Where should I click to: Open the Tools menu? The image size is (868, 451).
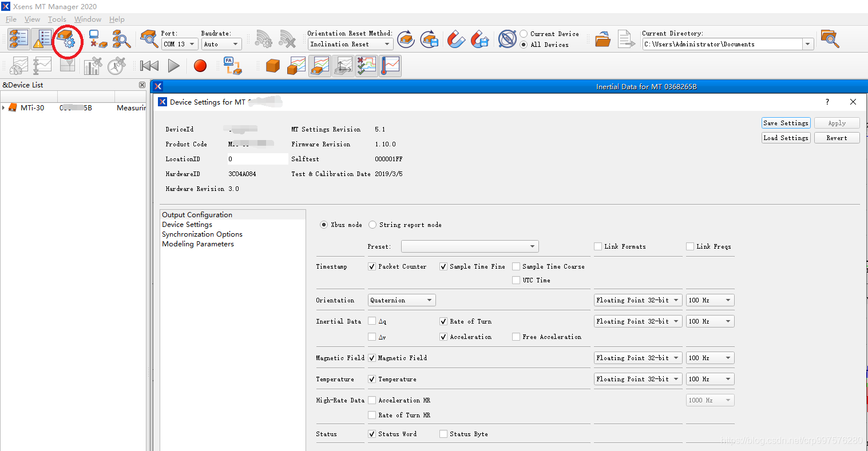pos(57,19)
